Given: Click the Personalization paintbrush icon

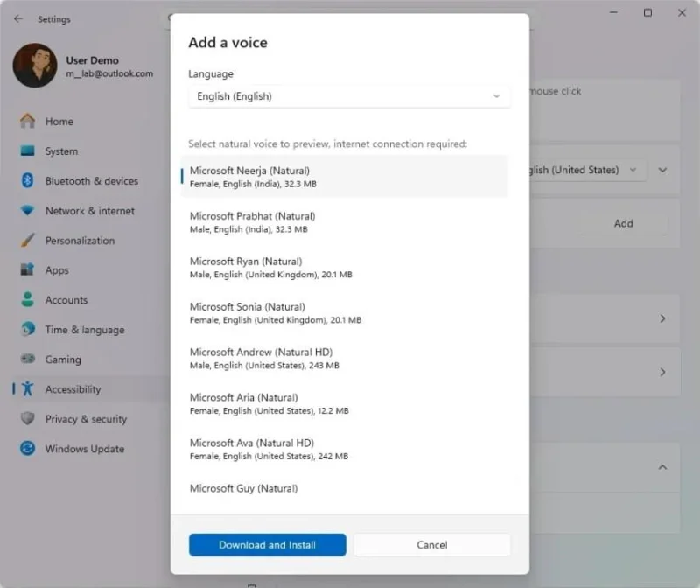Looking at the screenshot, I should coord(28,241).
